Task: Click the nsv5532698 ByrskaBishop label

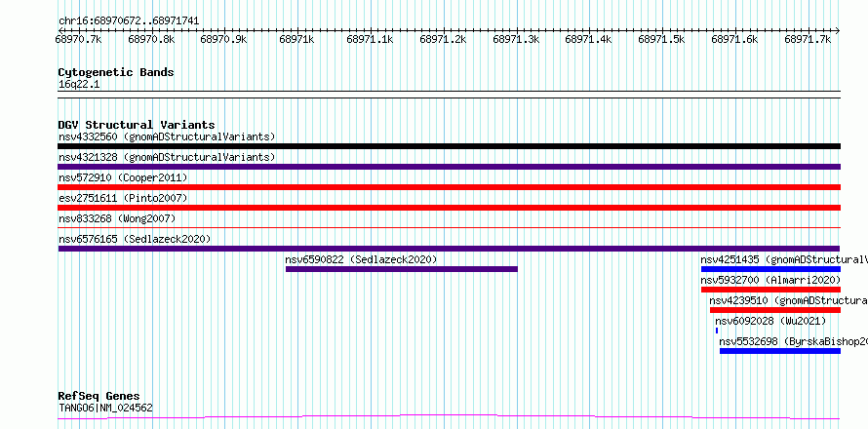Action: coord(793,341)
